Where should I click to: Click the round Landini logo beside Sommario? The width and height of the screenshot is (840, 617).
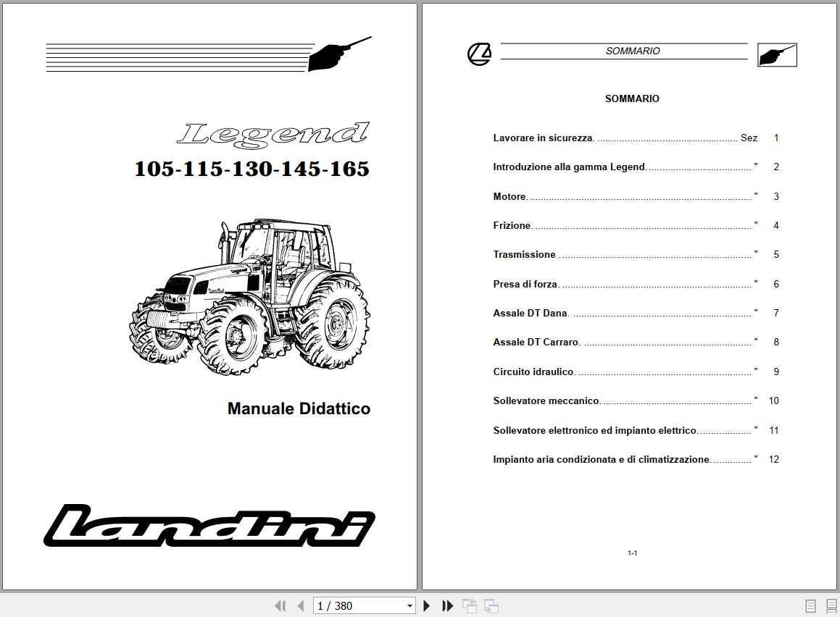pos(479,54)
